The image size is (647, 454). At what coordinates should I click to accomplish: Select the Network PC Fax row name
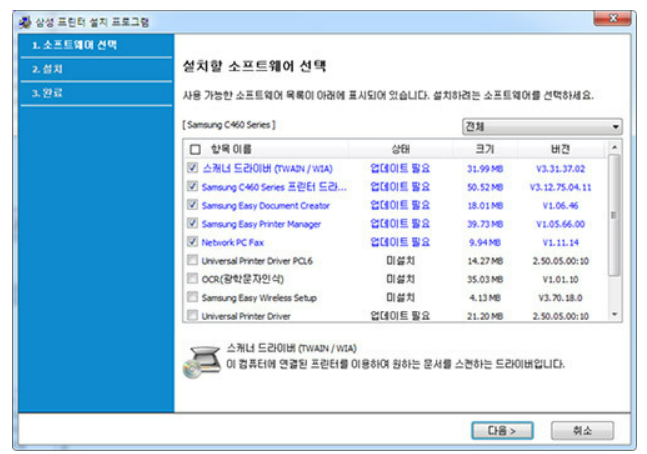tap(232, 242)
